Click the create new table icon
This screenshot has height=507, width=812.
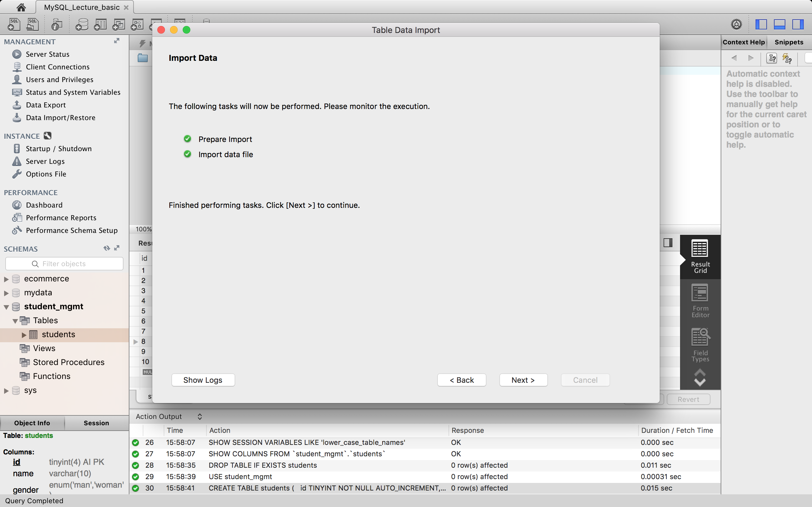(x=100, y=24)
